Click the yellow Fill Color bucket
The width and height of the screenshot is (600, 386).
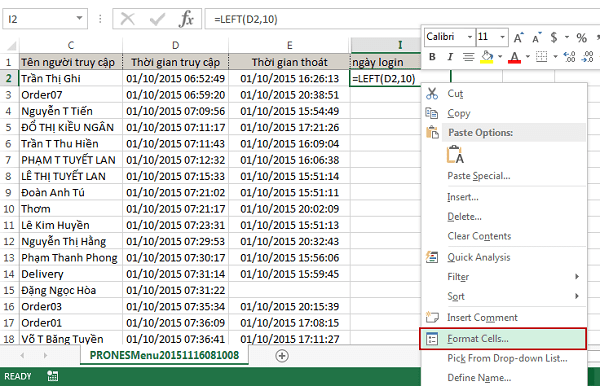tap(487, 57)
